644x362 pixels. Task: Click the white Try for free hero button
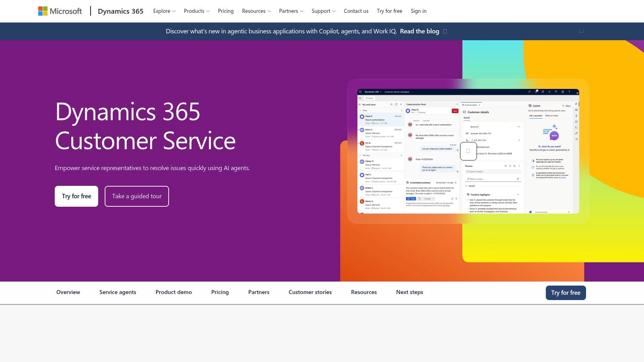(76, 196)
